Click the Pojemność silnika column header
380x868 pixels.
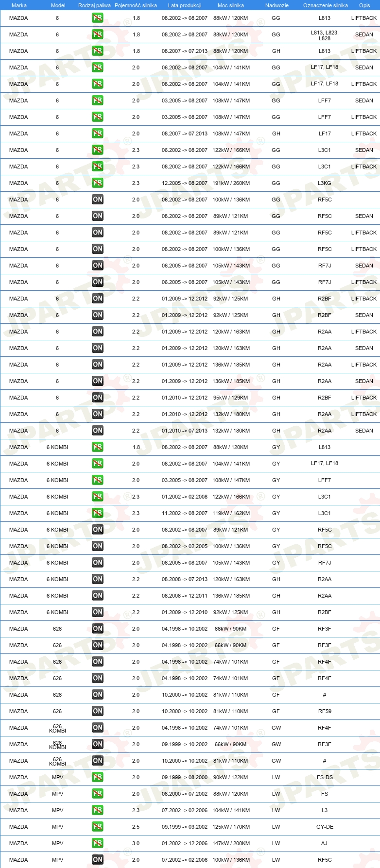click(136, 5)
